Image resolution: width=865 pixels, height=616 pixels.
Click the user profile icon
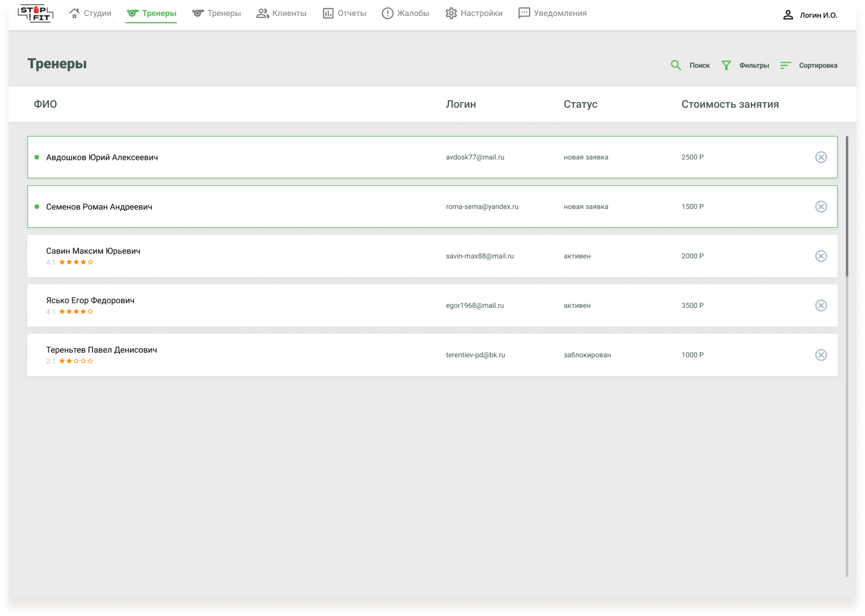(788, 15)
